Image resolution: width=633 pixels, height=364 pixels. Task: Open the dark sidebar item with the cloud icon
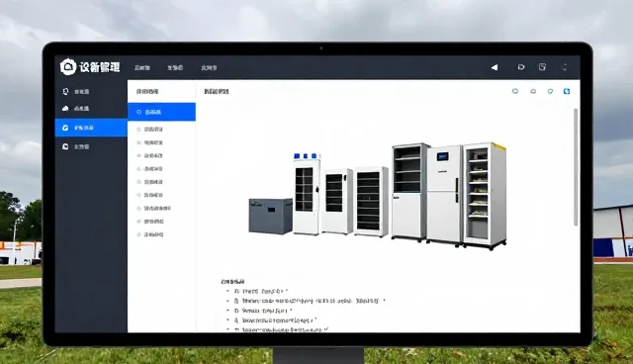coord(91,109)
